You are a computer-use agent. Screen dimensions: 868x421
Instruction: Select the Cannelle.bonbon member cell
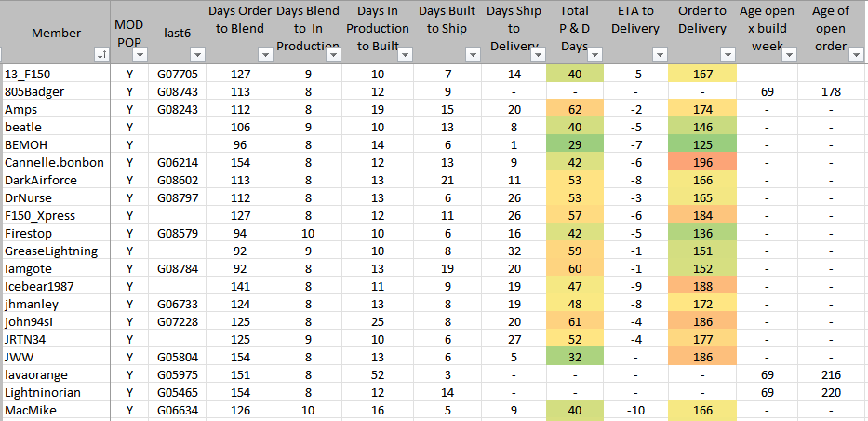coord(55,163)
